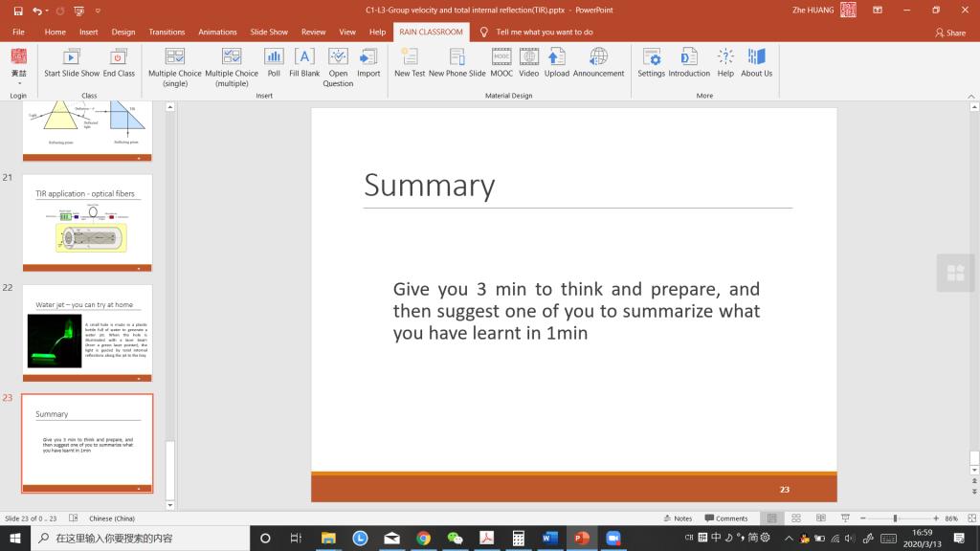Open the Slide Show ribbon tab
980x551 pixels.
(269, 32)
